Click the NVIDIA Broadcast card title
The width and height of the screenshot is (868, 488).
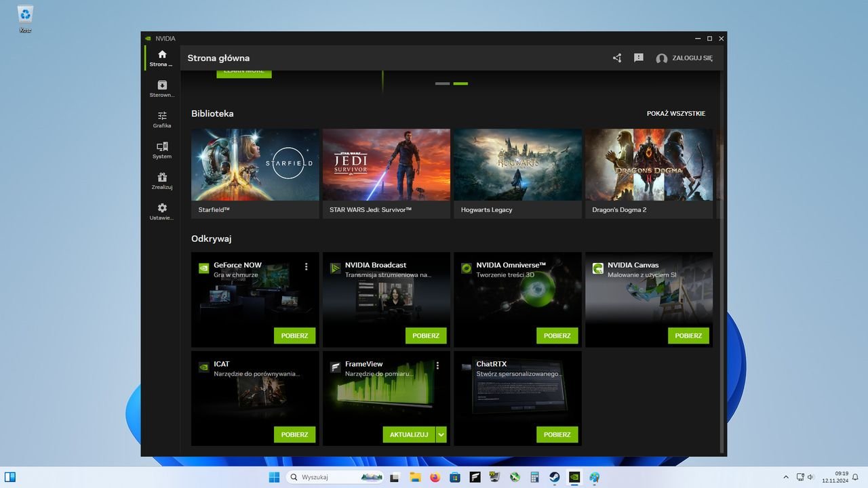(x=376, y=265)
